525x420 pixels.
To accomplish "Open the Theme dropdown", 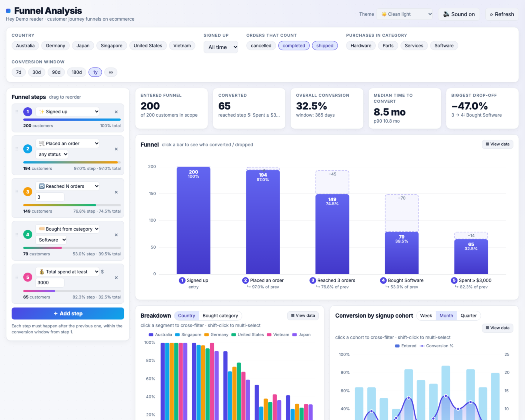I will [x=405, y=14].
